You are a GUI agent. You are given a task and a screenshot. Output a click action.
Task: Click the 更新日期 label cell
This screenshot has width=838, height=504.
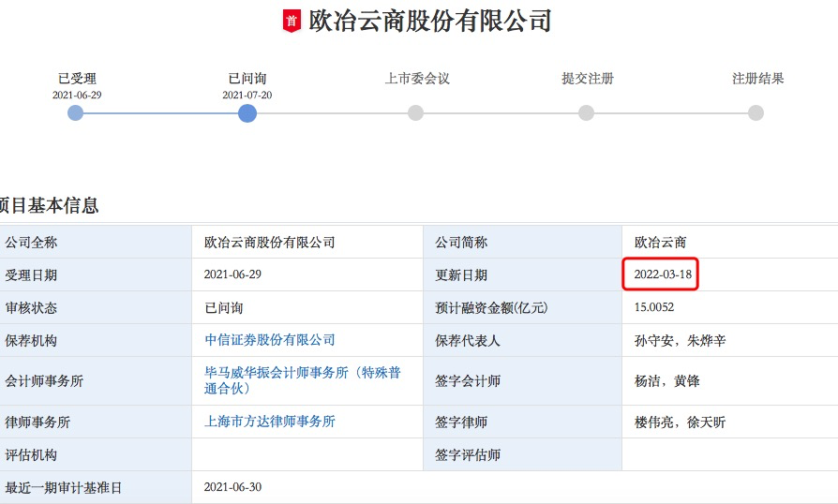[523, 275]
